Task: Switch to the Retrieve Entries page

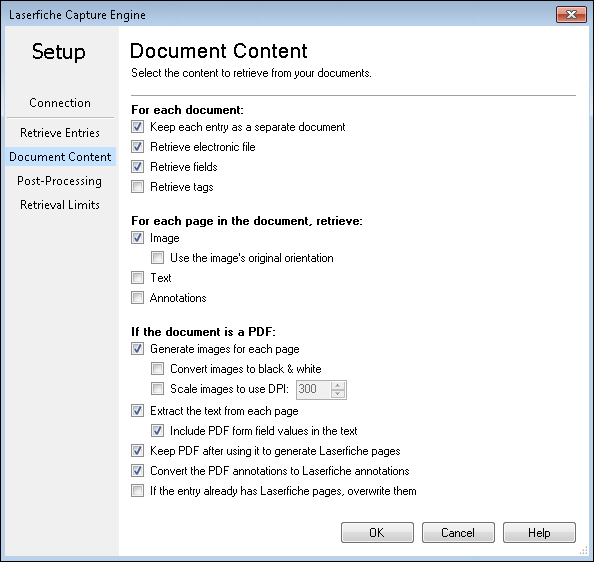Action: click(60, 133)
